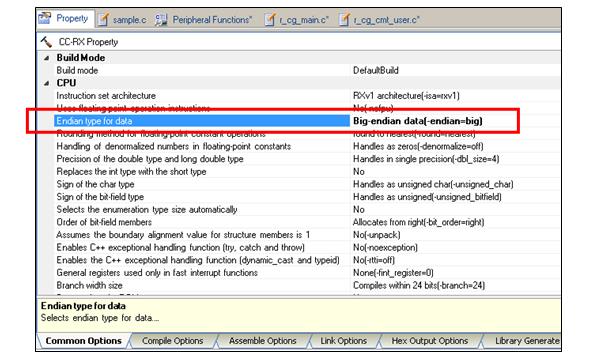Open the Library Generate tab
Image resolution: width=608 pixels, height=362 pixels.
pos(523,341)
